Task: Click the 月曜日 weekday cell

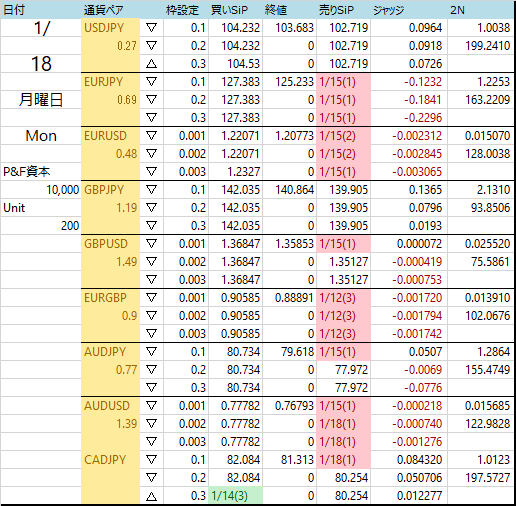Action: click(x=41, y=100)
